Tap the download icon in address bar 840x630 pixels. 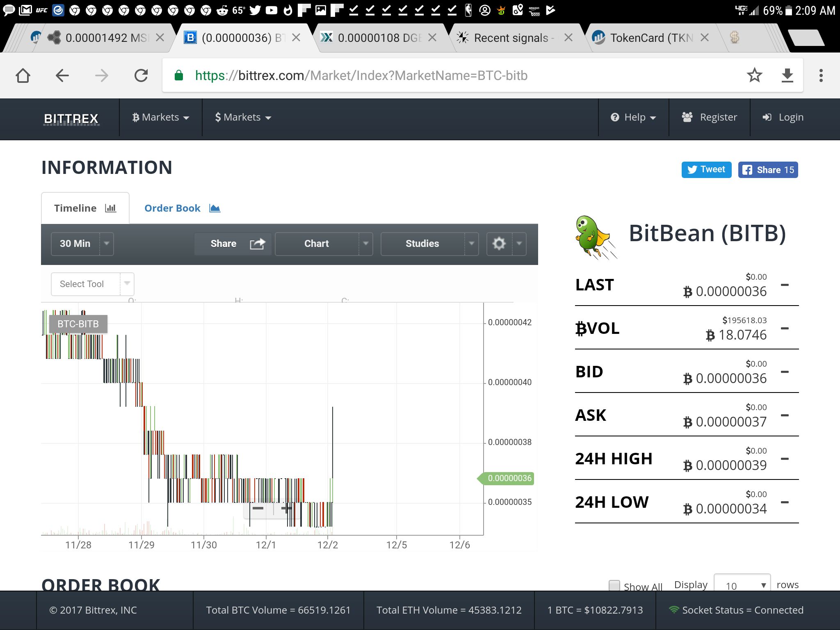tap(787, 75)
